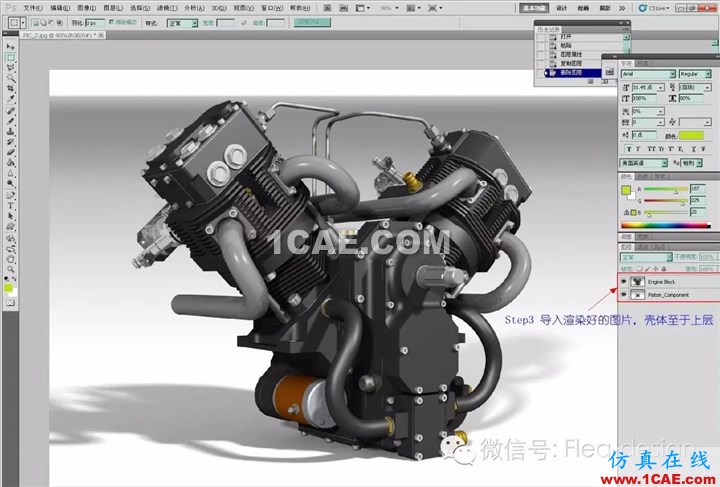Click the color spectrum ramp in Color panel
Screen dimensions: 720x487
pyautogui.click(x=665, y=225)
